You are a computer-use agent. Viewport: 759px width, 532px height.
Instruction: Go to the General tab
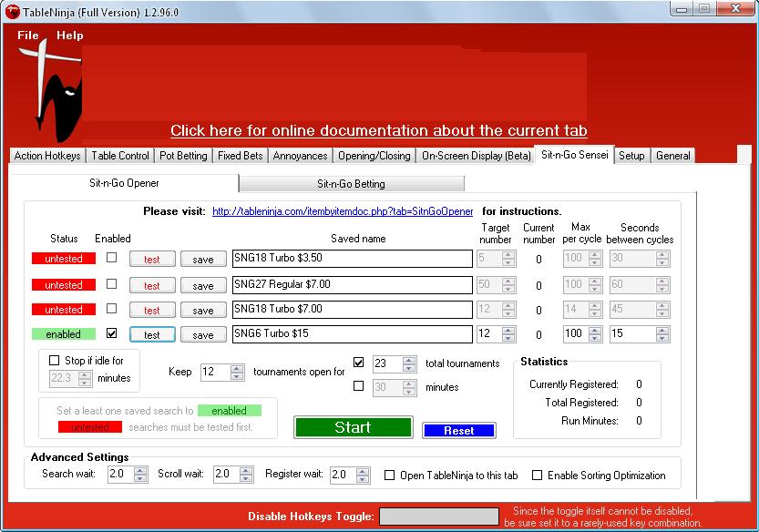click(673, 156)
